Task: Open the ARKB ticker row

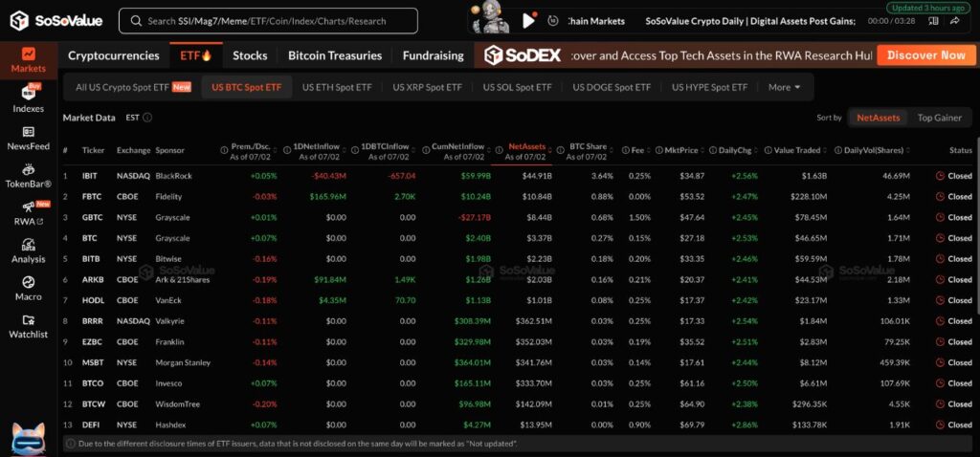Action: point(518,280)
